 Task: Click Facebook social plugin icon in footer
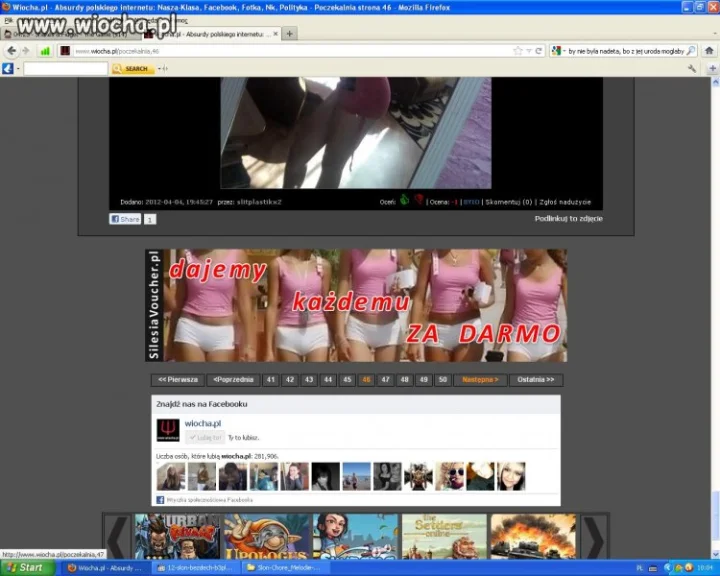tap(160, 500)
